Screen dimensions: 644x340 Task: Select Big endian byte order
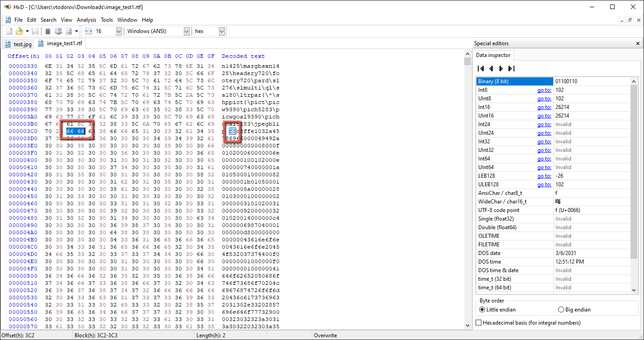(561, 310)
